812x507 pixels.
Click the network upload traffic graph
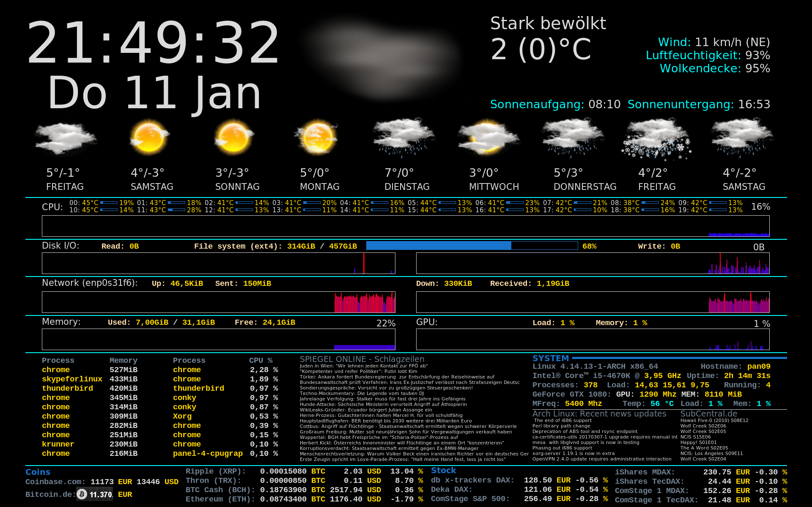point(218,302)
